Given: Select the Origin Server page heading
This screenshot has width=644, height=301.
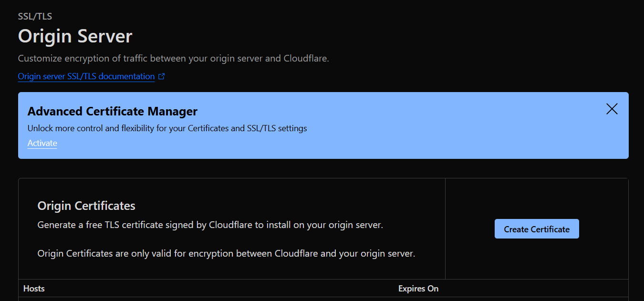Looking at the screenshot, I should [75, 36].
